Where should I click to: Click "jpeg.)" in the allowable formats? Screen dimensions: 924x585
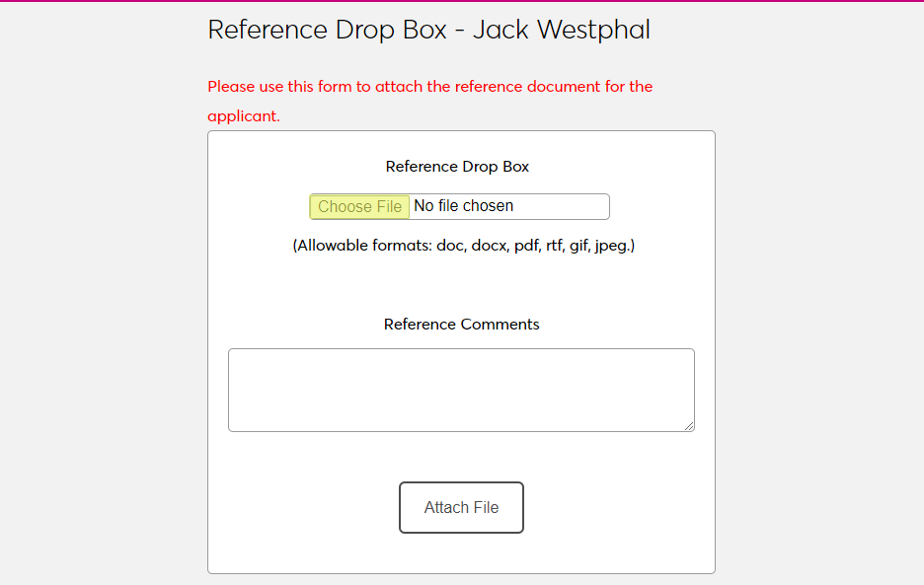tap(614, 246)
